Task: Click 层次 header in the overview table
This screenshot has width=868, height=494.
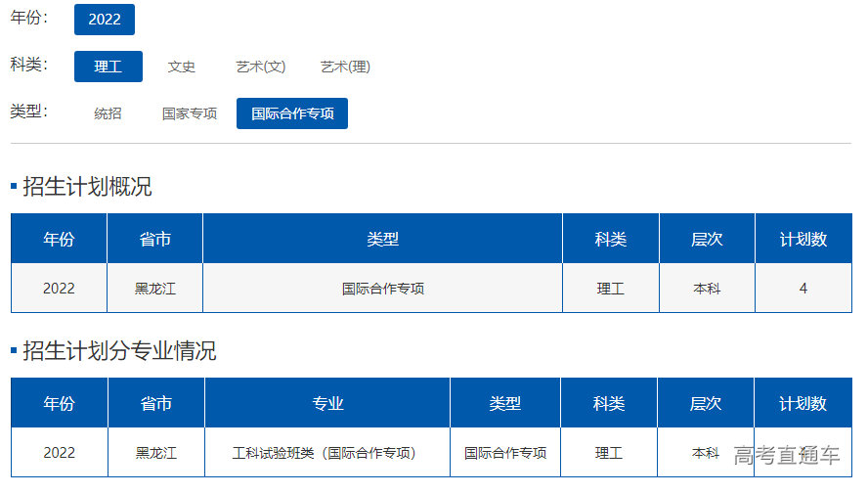Action: click(707, 239)
